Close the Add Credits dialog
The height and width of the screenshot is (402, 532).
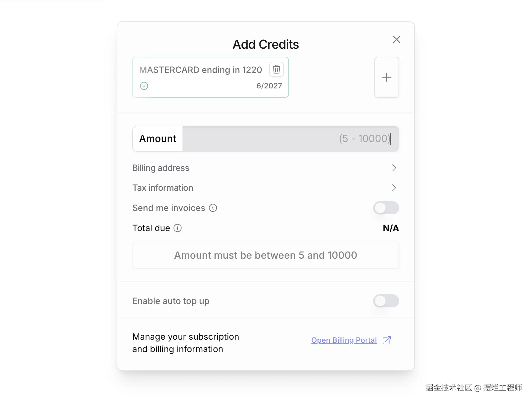pos(396,39)
